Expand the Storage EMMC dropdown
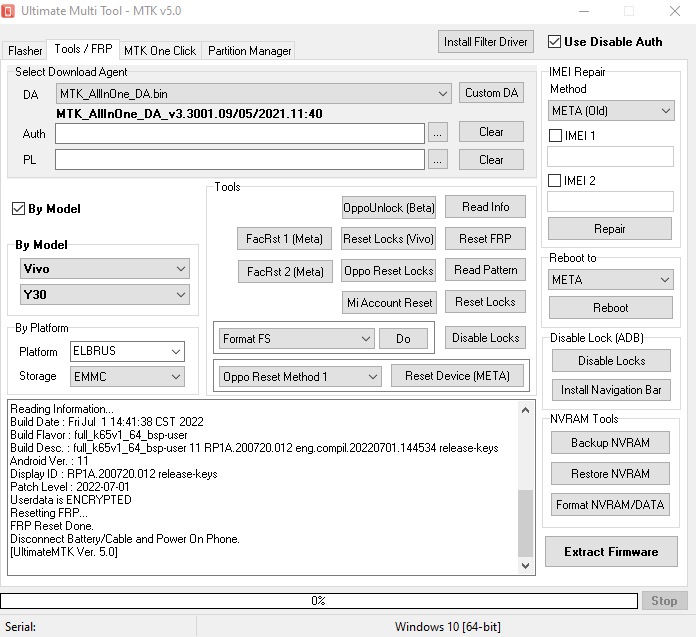696x637 pixels. click(127, 377)
